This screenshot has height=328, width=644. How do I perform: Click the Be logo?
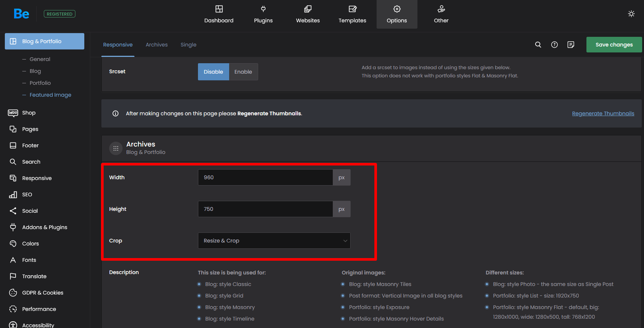pyautogui.click(x=21, y=14)
